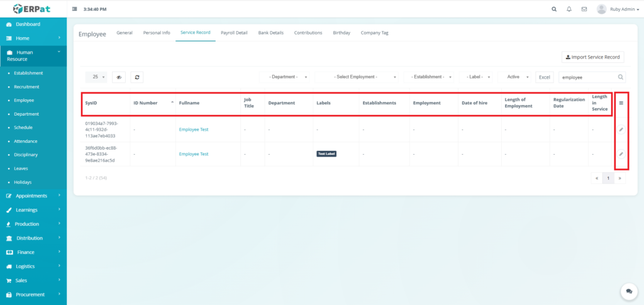The image size is (644, 305).
Task: Edit the first Employee Test row pencil
Action: tap(621, 130)
